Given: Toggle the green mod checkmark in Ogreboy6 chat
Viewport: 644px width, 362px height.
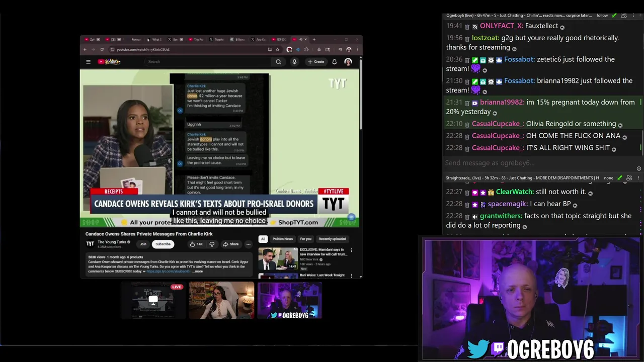Looking at the screenshot, I should (x=614, y=16).
